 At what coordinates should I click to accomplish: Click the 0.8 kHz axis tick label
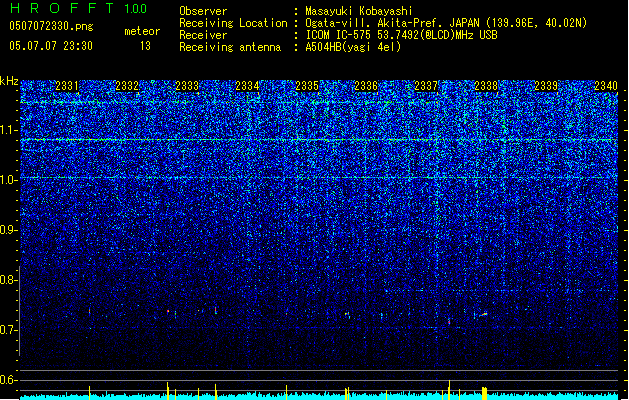(8, 280)
